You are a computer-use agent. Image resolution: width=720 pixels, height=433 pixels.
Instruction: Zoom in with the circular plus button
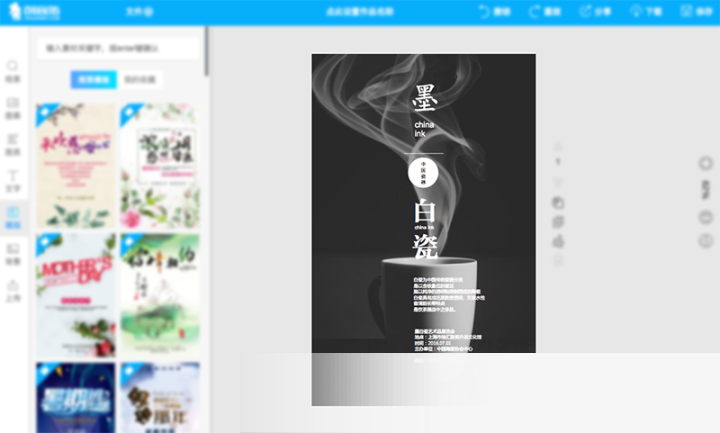(x=706, y=163)
